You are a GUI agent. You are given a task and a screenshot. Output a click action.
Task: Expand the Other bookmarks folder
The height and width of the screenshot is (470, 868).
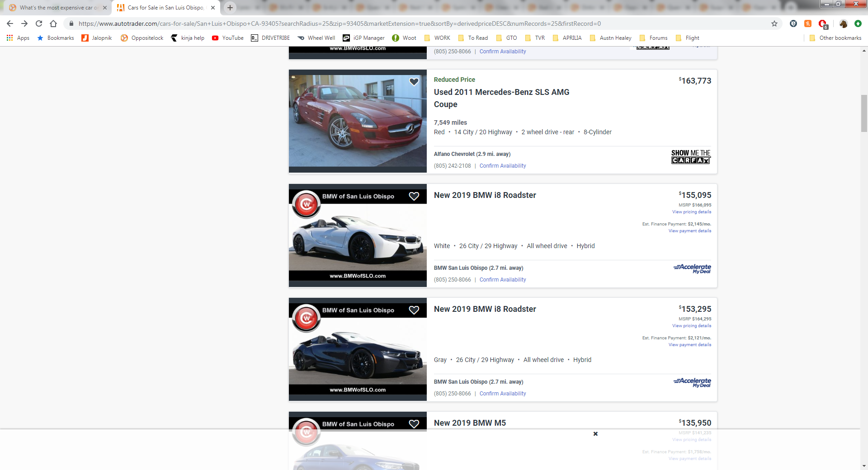pyautogui.click(x=835, y=38)
